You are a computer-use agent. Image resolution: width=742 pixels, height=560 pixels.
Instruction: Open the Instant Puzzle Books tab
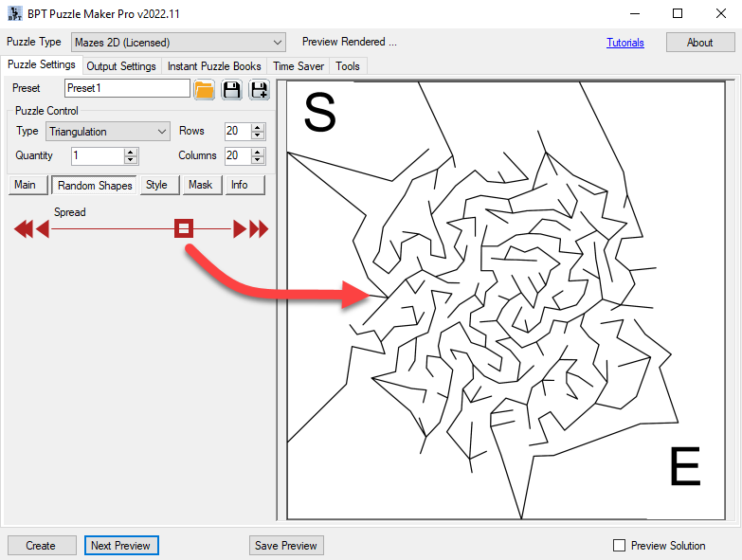tap(214, 66)
